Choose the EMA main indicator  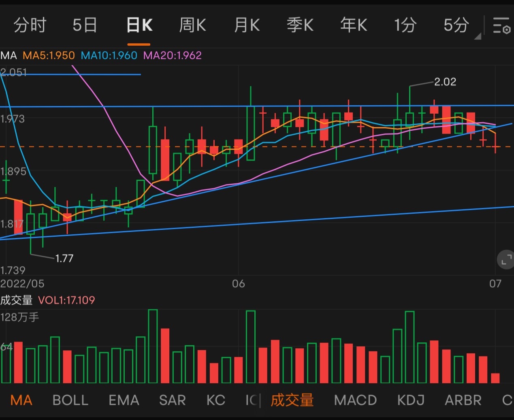pyautogui.click(x=124, y=400)
